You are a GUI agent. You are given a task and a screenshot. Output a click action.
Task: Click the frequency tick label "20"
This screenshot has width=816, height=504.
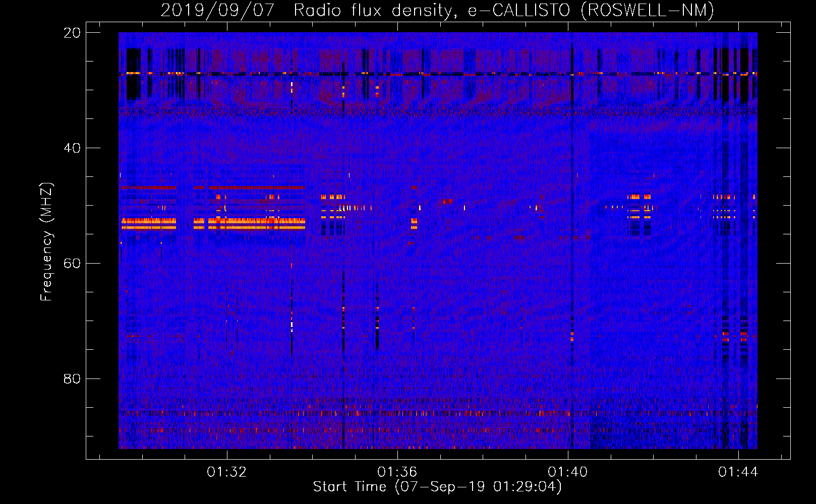tap(72, 33)
